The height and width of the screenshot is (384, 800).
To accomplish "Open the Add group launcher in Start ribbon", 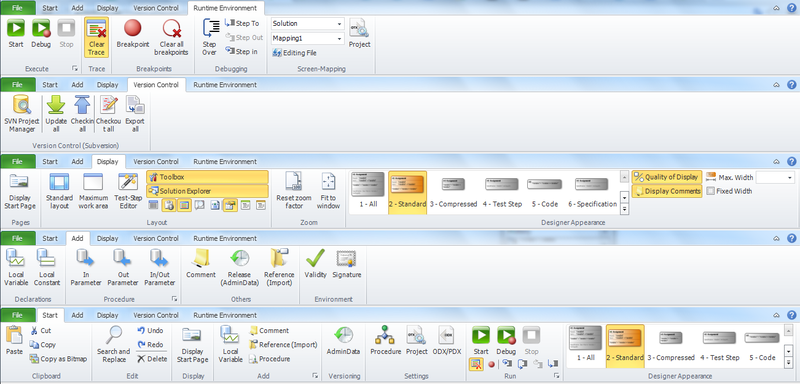I will (x=315, y=375).
